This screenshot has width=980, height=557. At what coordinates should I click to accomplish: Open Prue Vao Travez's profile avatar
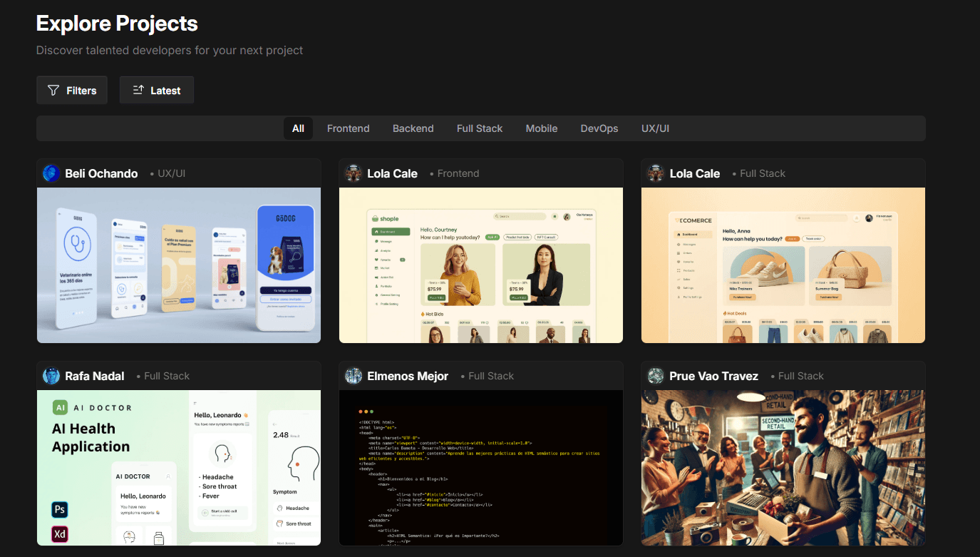(655, 376)
